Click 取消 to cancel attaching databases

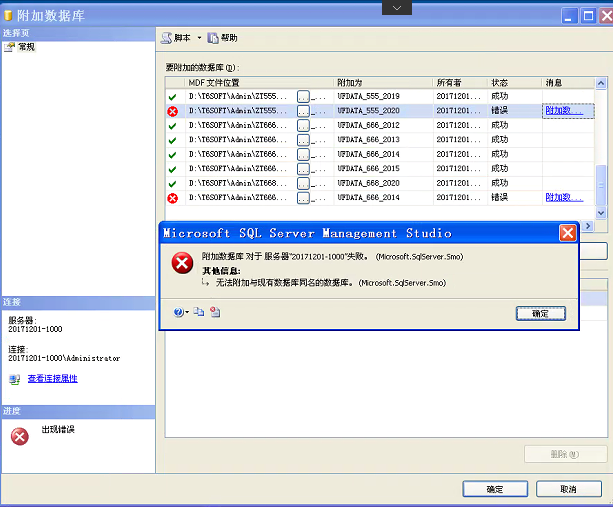click(569, 489)
